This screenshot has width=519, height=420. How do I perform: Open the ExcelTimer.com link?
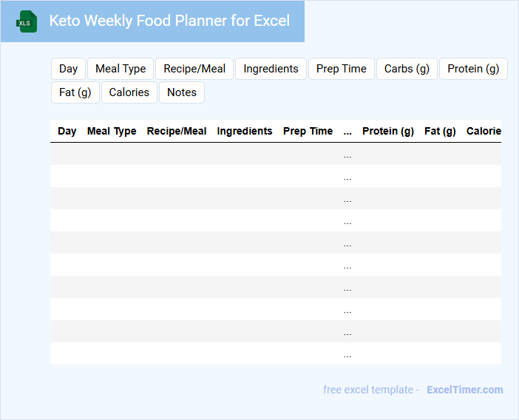tap(464, 390)
